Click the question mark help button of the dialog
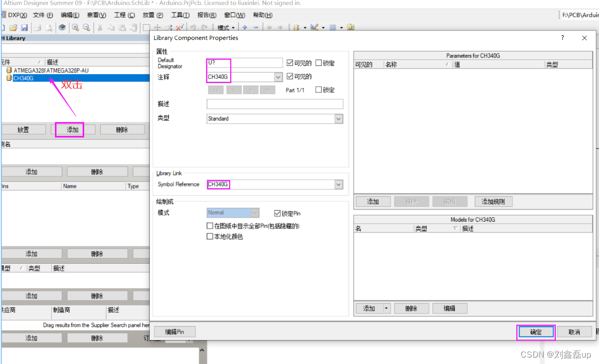Screen dimensions: 599x364 [562, 37]
